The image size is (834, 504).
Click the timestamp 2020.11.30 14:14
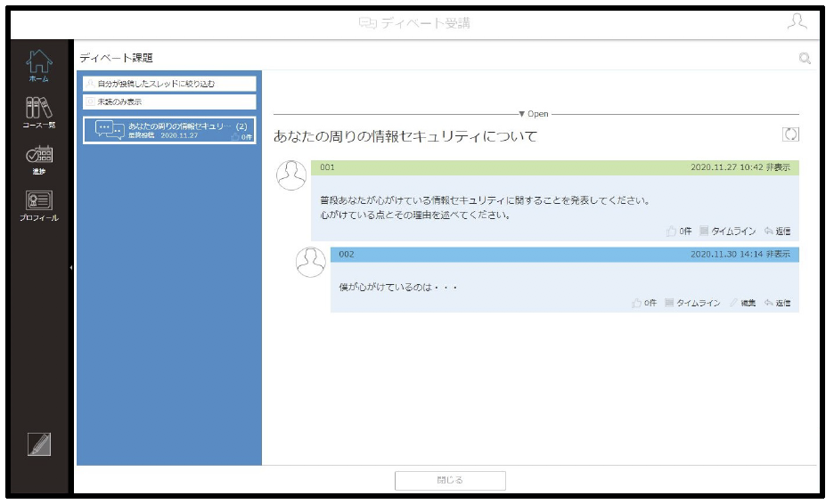point(727,254)
